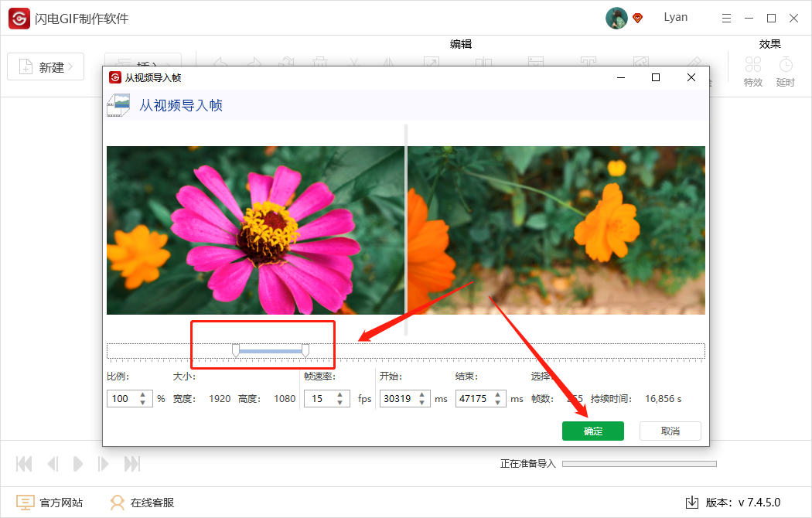Decrease the 开始 start time
The width and height of the screenshot is (812, 518).
(x=422, y=403)
